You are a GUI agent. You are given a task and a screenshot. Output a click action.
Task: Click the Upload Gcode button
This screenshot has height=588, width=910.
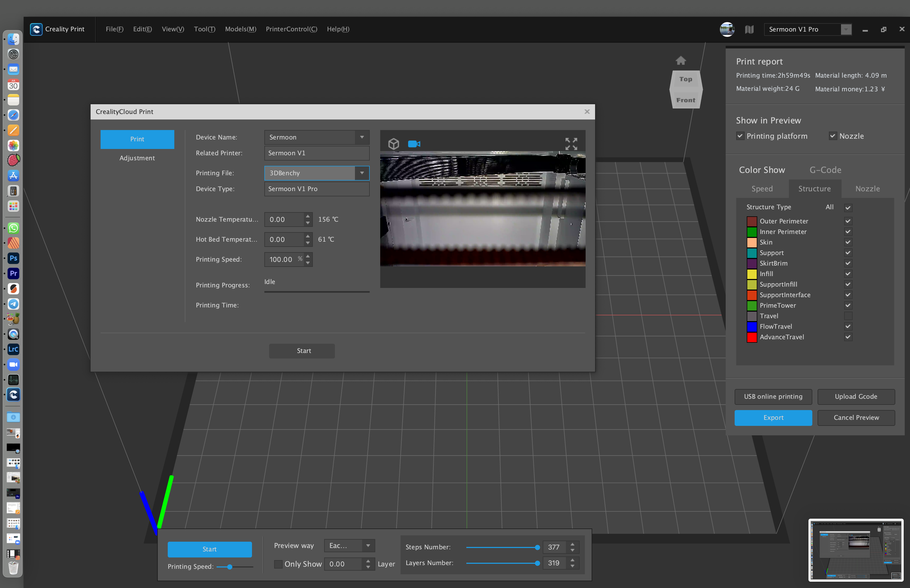[x=856, y=396]
